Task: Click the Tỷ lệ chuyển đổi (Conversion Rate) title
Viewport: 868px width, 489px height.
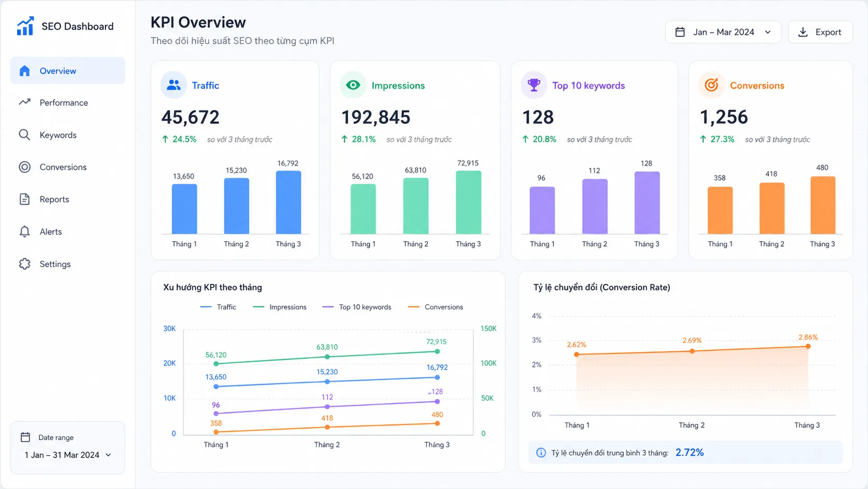Action: 602,287
